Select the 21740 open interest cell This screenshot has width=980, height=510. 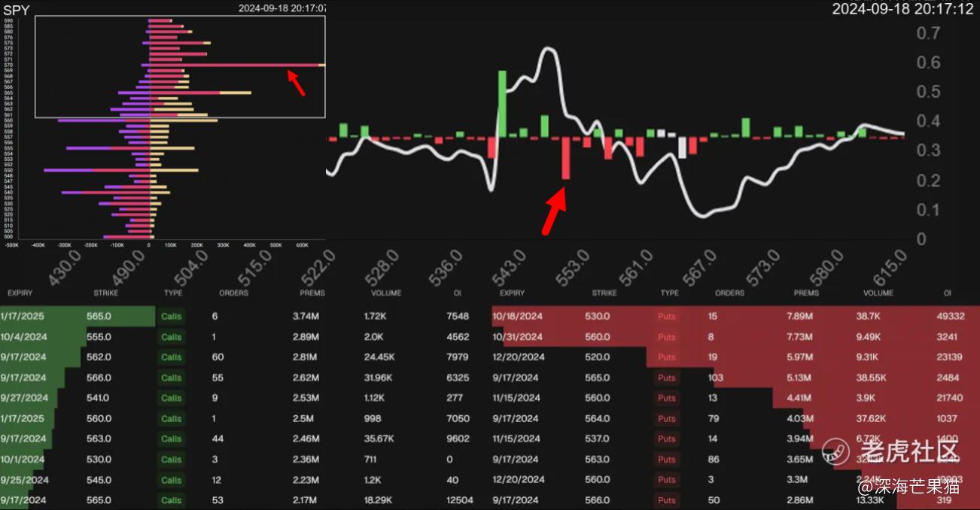click(951, 398)
